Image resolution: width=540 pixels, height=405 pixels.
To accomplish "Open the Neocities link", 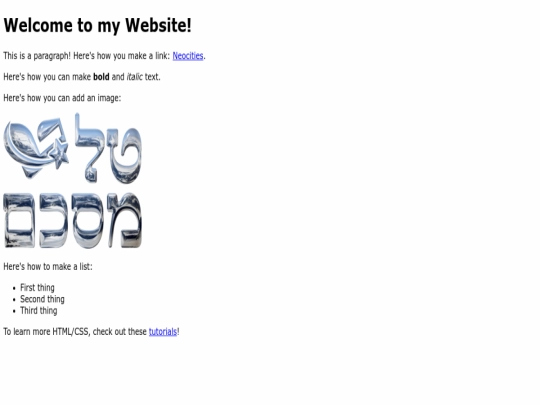I will (188, 56).
